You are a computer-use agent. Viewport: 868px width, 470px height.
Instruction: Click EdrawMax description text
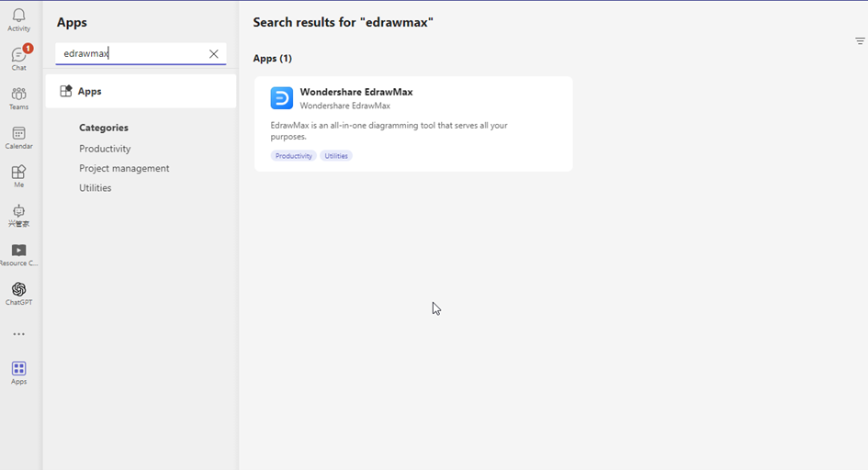389,131
